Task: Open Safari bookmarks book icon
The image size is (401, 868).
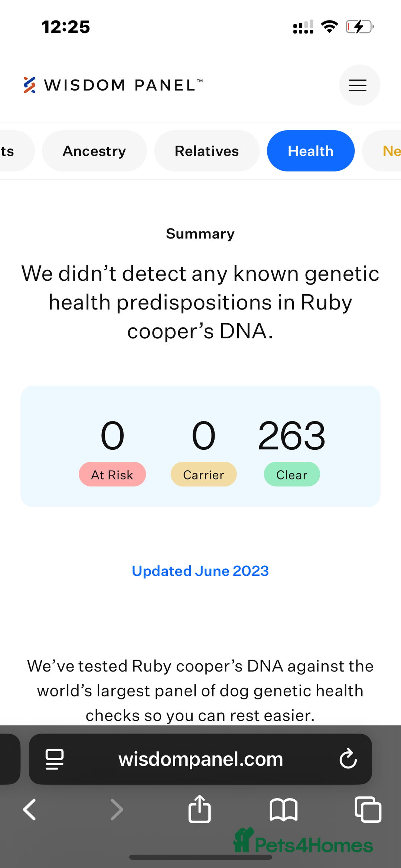Action: [x=284, y=809]
